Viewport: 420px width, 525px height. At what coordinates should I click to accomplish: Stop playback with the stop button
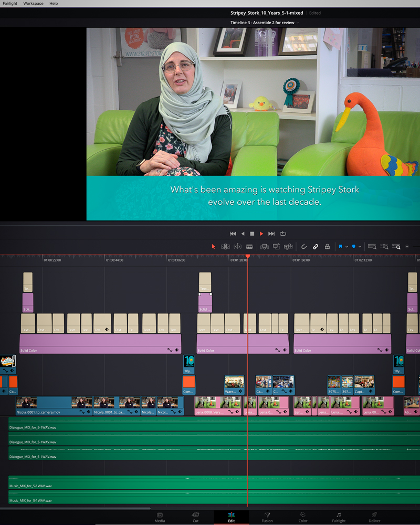click(252, 234)
